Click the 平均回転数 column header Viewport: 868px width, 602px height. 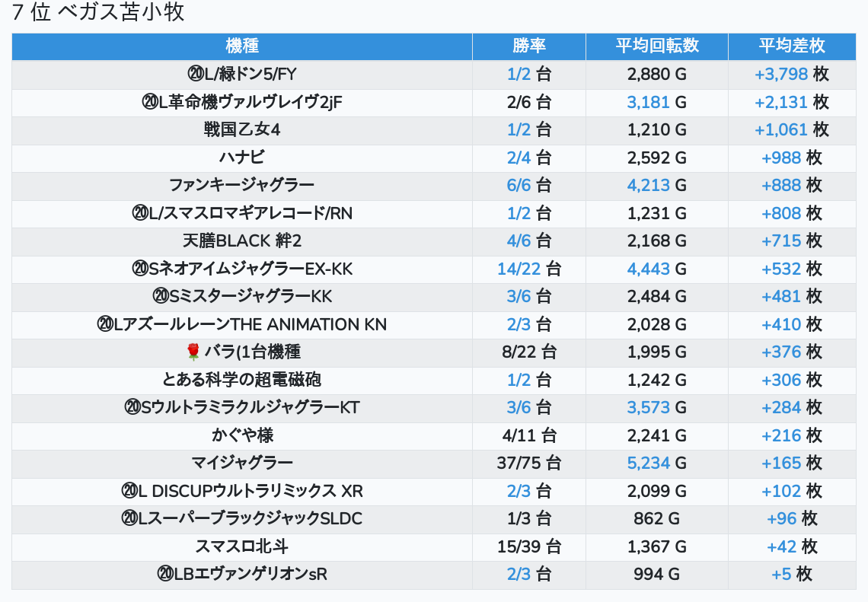[x=656, y=46]
